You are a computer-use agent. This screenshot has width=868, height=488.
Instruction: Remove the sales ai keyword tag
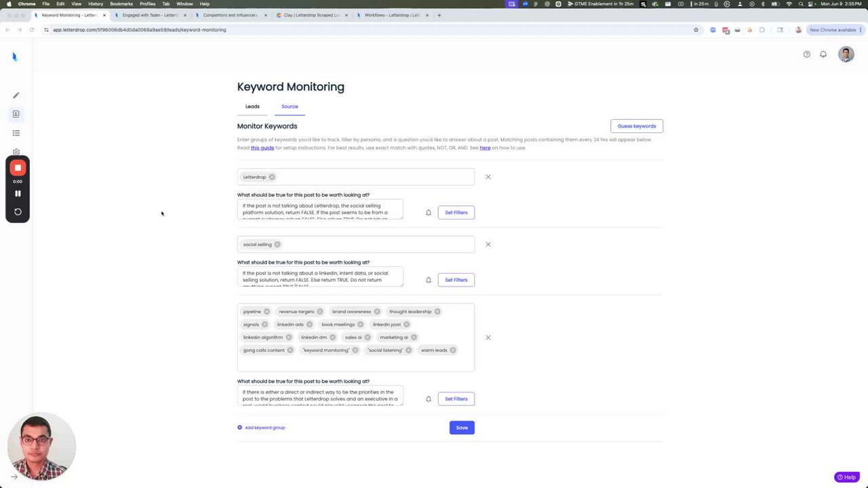click(x=368, y=338)
